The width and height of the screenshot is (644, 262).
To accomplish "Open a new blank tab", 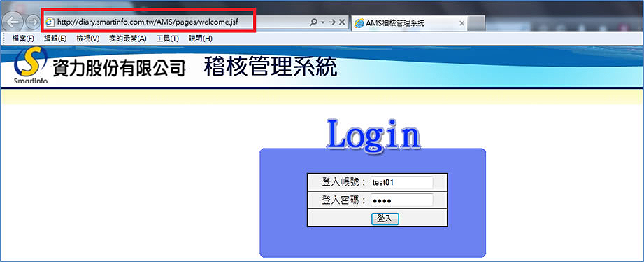I will 476,23.
